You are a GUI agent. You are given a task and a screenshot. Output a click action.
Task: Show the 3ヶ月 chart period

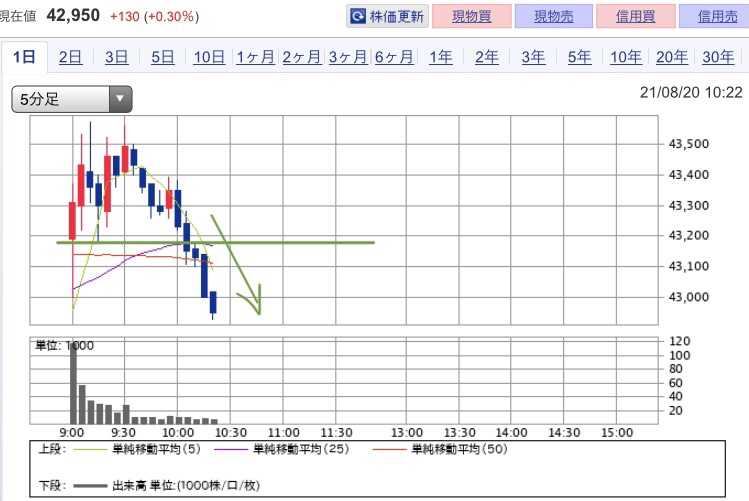coord(348,57)
